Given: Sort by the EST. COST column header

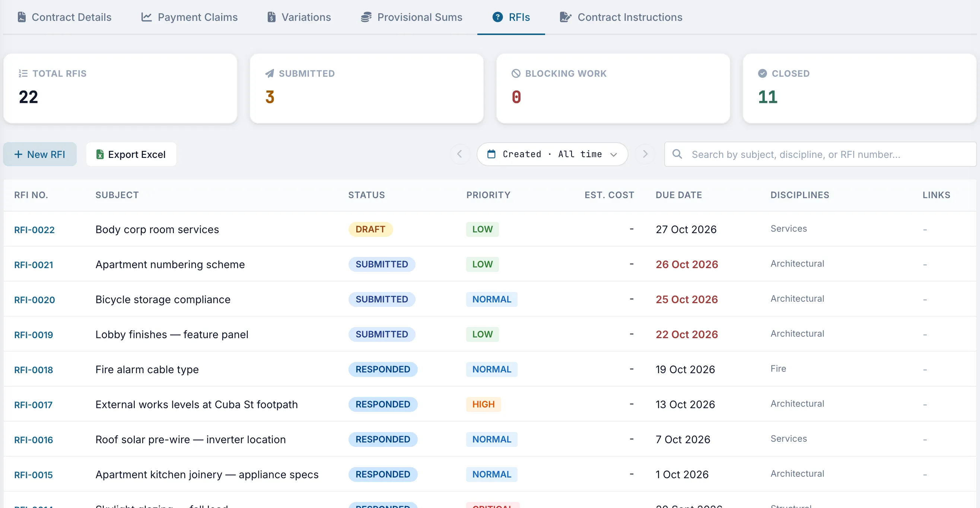Looking at the screenshot, I should point(609,195).
